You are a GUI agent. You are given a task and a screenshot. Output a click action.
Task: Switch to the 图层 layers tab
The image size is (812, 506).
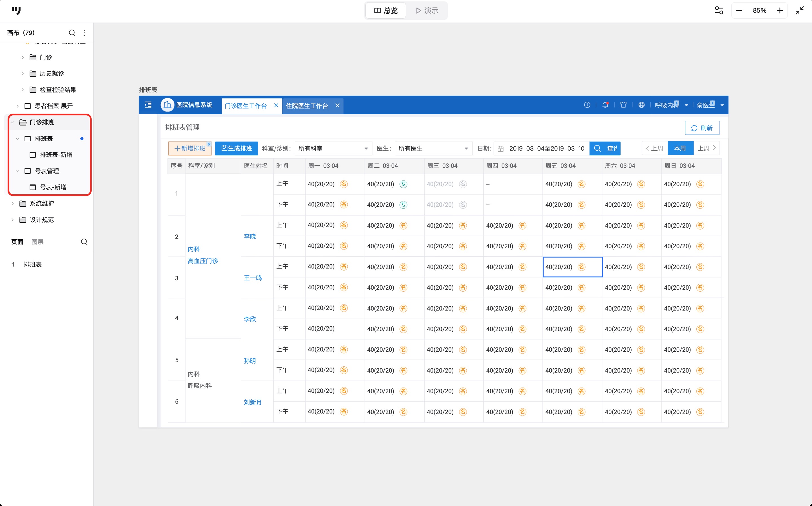click(x=37, y=242)
